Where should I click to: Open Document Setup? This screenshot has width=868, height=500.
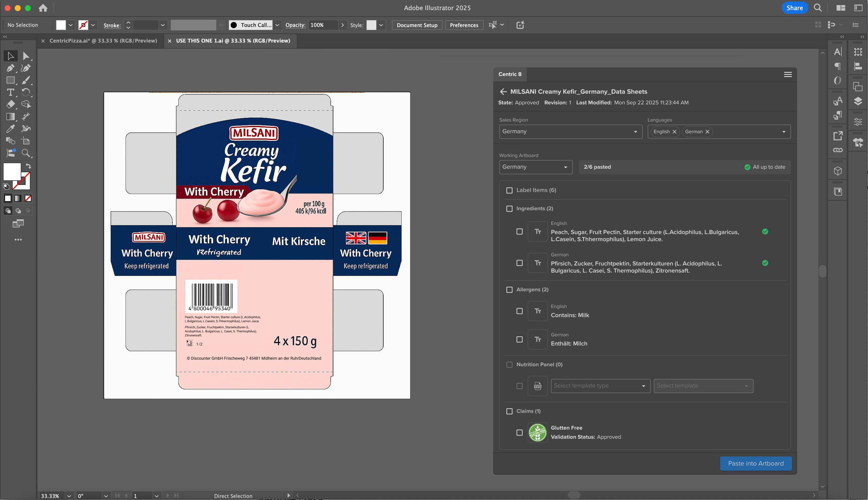pyautogui.click(x=417, y=25)
